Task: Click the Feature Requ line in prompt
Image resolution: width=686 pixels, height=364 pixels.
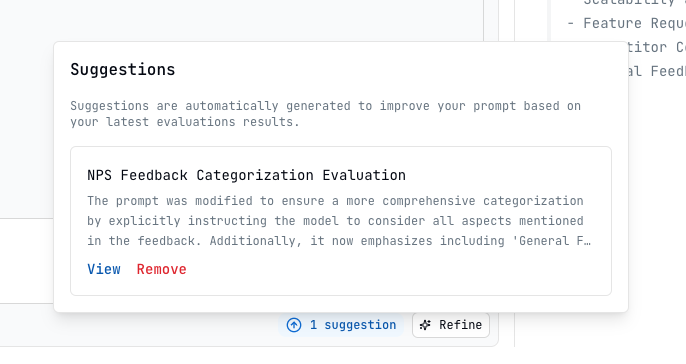Action: (x=626, y=23)
